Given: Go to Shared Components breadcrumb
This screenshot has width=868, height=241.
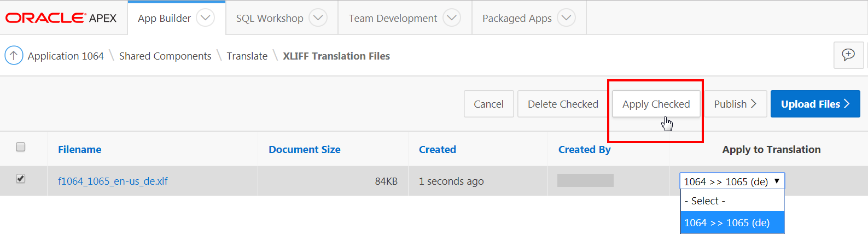Looking at the screenshot, I should tap(165, 56).
